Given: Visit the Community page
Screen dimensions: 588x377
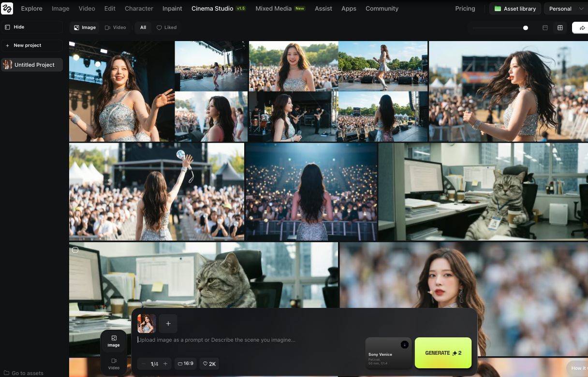Looking at the screenshot, I should (x=382, y=9).
